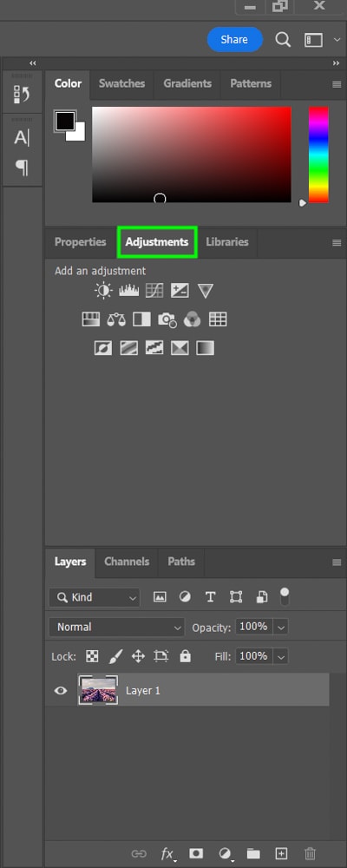This screenshot has height=868, width=347.
Task: Click the blue Share button
Action: pyautogui.click(x=234, y=39)
